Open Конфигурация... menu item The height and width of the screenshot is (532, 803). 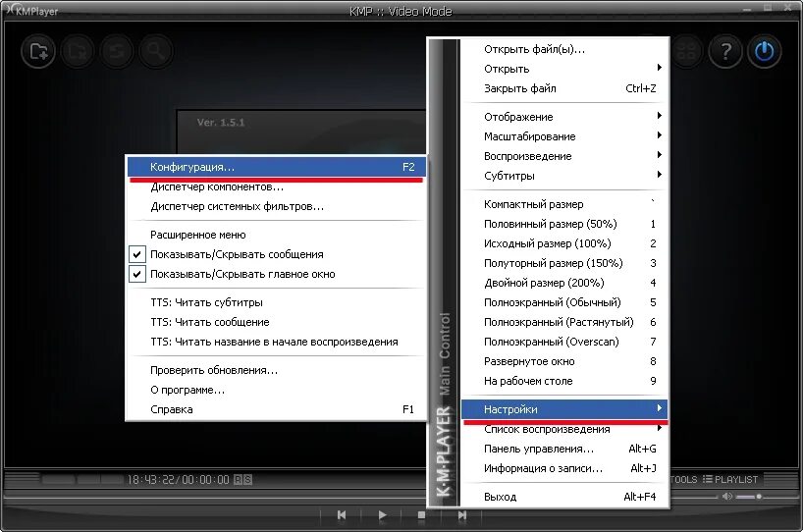[276, 167]
